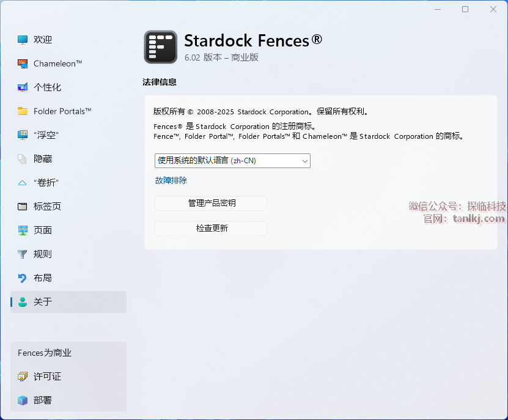508x420 pixels.
Task: Click the 法律信息 heading
Action: point(160,83)
